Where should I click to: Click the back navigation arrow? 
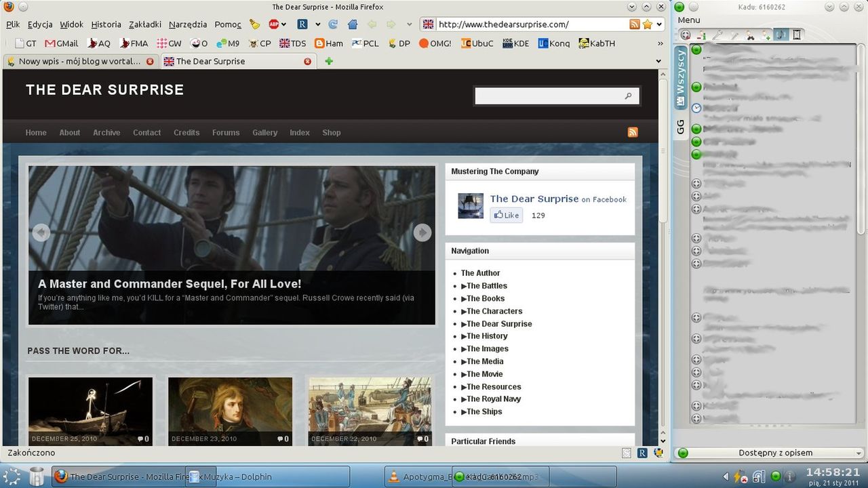pyautogui.click(x=372, y=24)
